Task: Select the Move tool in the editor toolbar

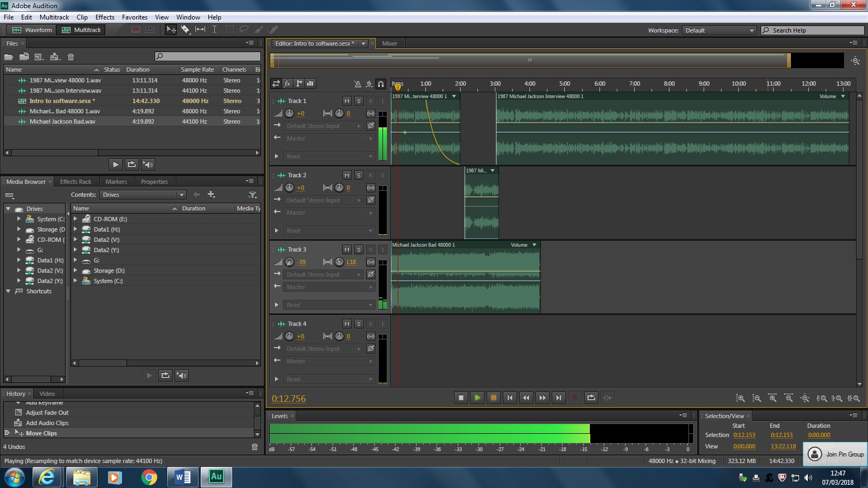Action: pos(171,30)
